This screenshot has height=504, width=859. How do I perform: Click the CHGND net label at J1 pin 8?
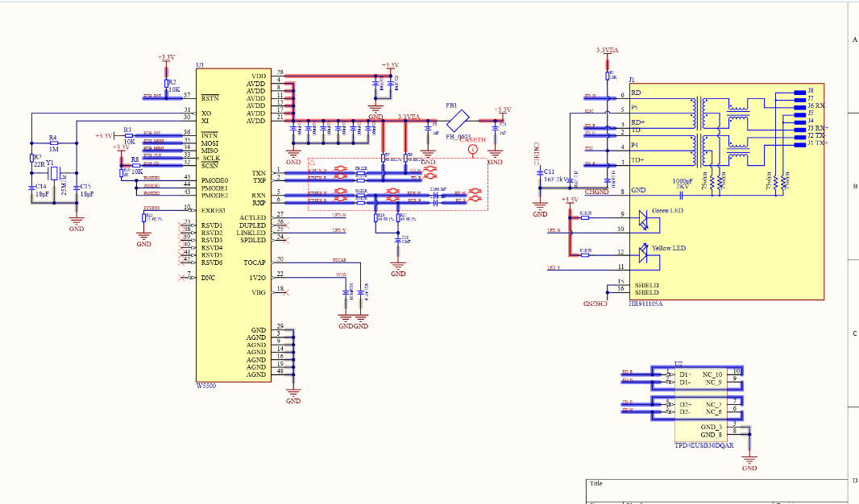pos(596,192)
